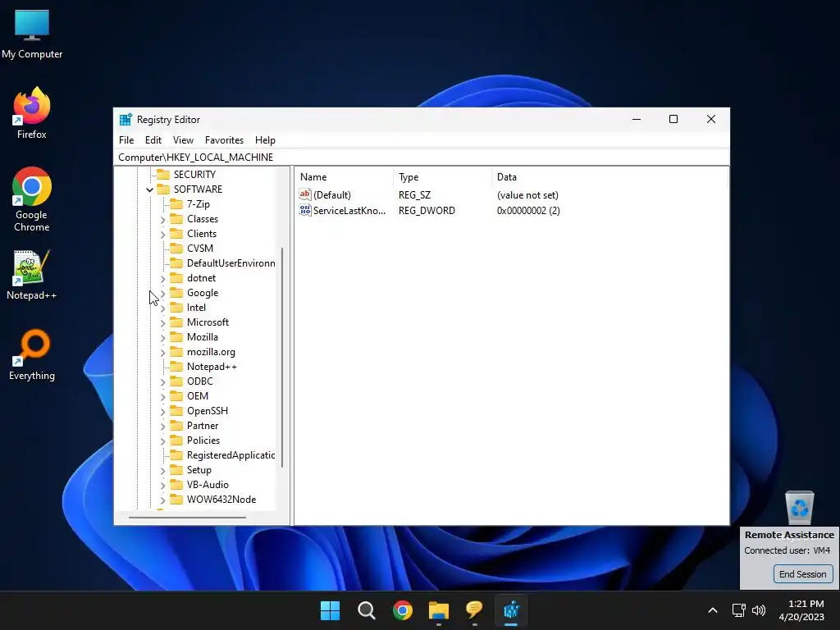Expand the WOW6432Node key

coord(163,500)
